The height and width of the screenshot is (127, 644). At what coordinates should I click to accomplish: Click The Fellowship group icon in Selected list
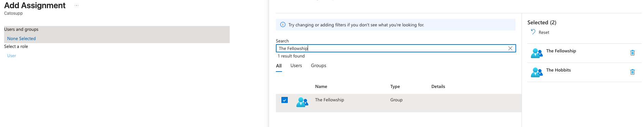coord(537,53)
